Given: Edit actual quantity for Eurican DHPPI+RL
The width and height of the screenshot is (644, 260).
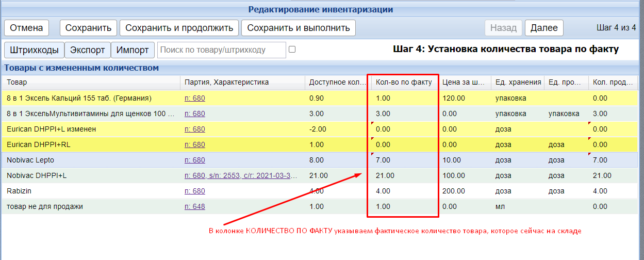Looking at the screenshot, I should pyautogui.click(x=404, y=145).
